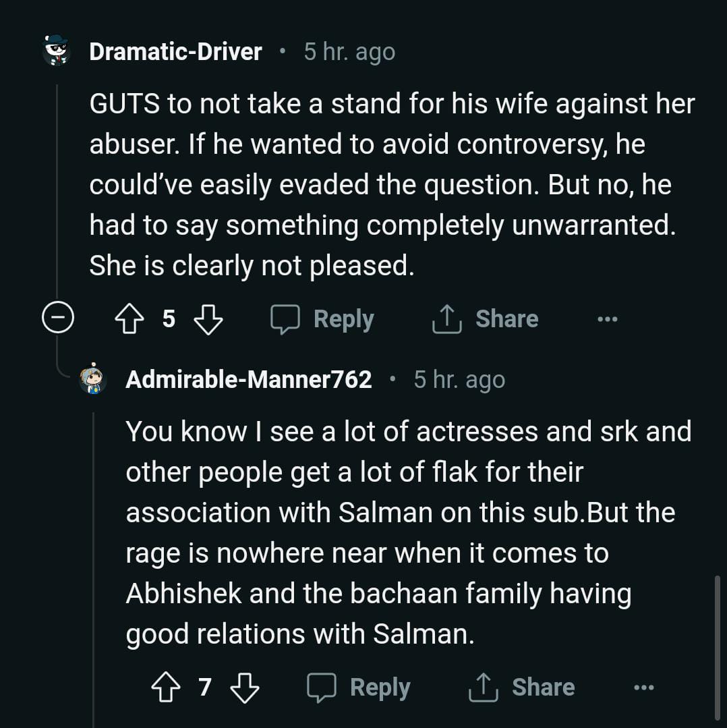Click the 5 hr. ago timestamp on Admirable-Manner762's reply
The height and width of the screenshot is (728, 727).
[x=459, y=380]
